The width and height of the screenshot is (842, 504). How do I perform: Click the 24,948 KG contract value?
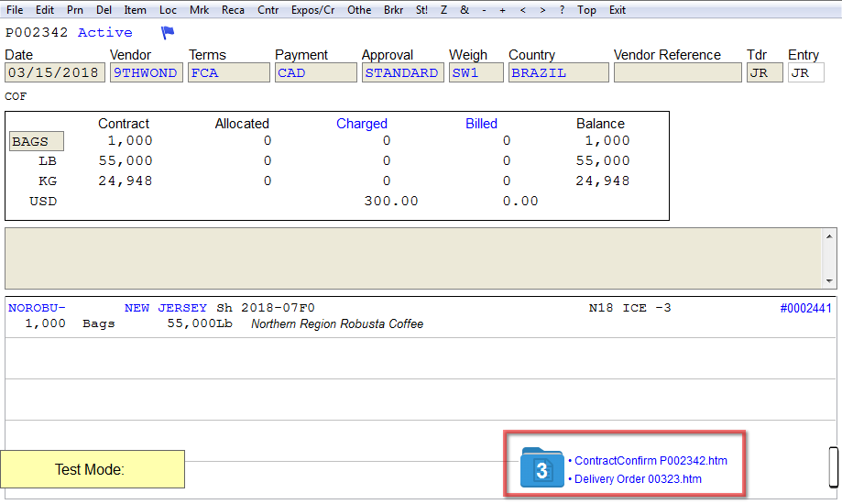click(x=126, y=181)
